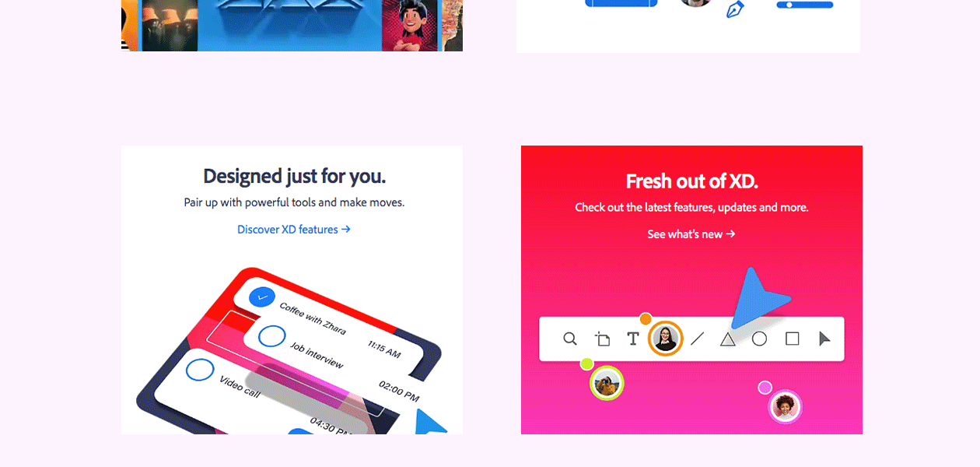Check the Job interview circle
The height and width of the screenshot is (467, 980).
coord(271,336)
